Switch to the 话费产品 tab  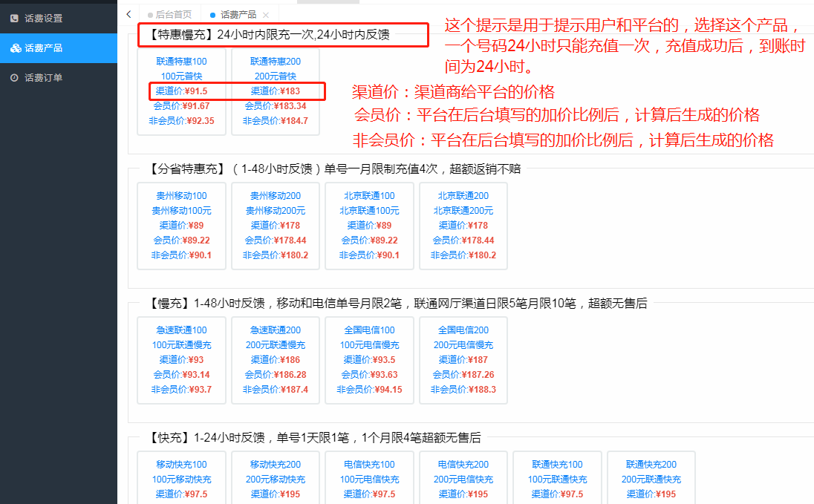pos(238,15)
